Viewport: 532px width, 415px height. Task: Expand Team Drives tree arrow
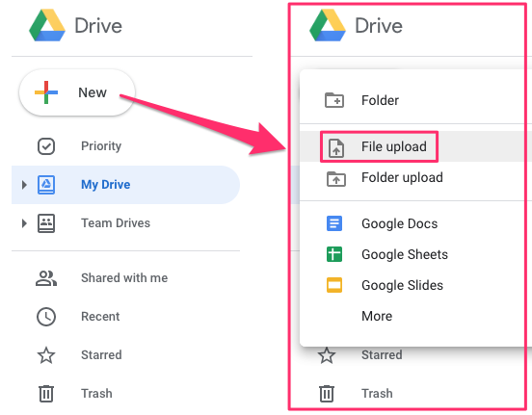click(24, 223)
